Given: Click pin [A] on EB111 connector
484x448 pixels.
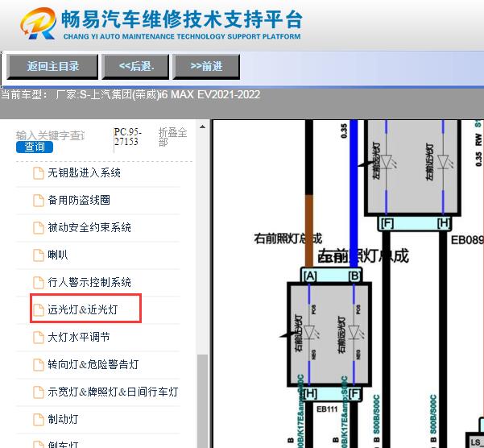Looking at the screenshot, I should tap(310, 276).
